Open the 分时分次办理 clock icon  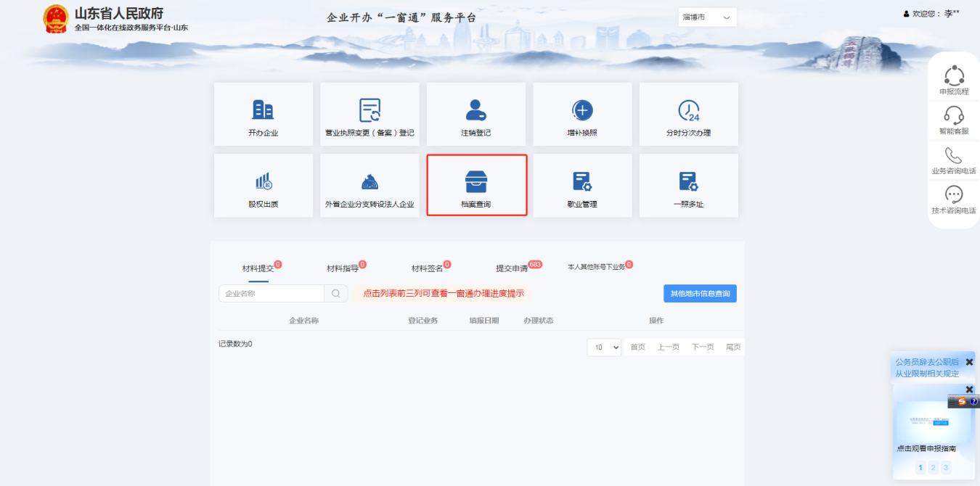(x=688, y=110)
